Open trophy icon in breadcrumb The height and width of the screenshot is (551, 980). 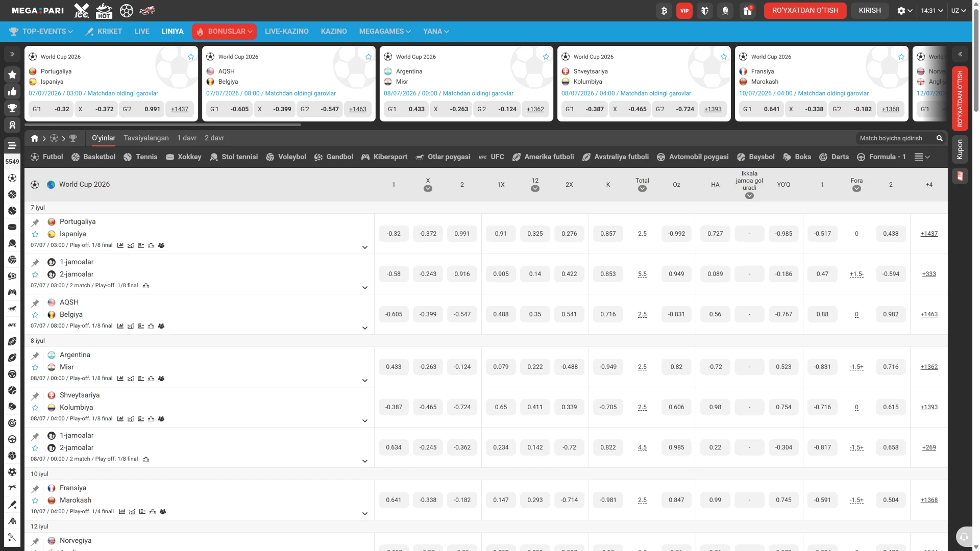point(73,138)
